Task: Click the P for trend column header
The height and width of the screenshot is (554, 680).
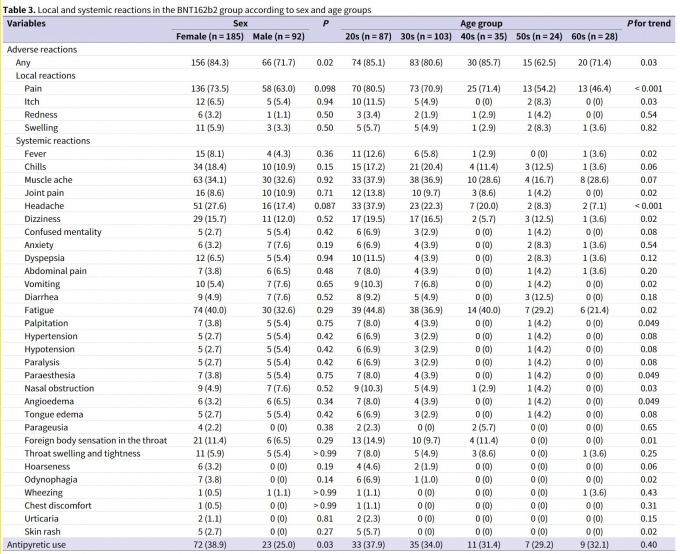Action: click(x=650, y=24)
